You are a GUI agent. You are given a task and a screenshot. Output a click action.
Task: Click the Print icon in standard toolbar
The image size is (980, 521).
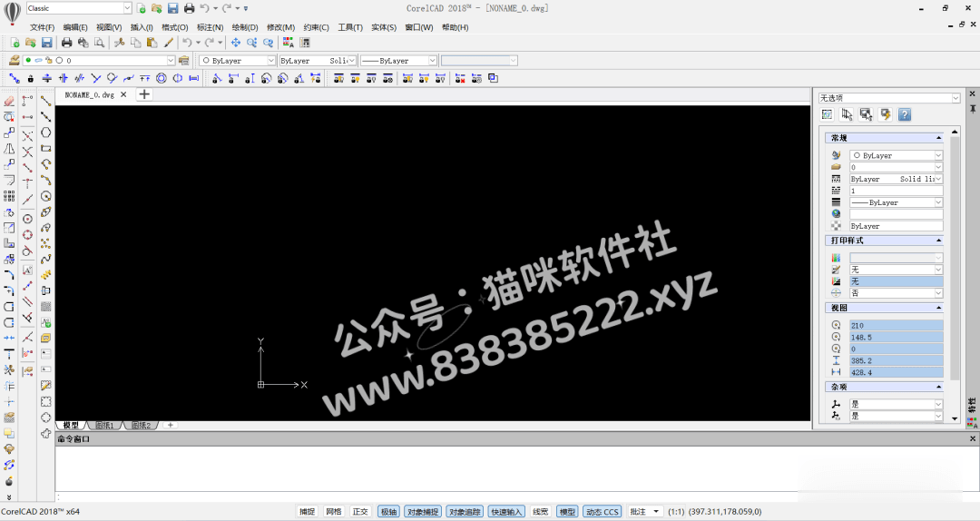coord(67,43)
